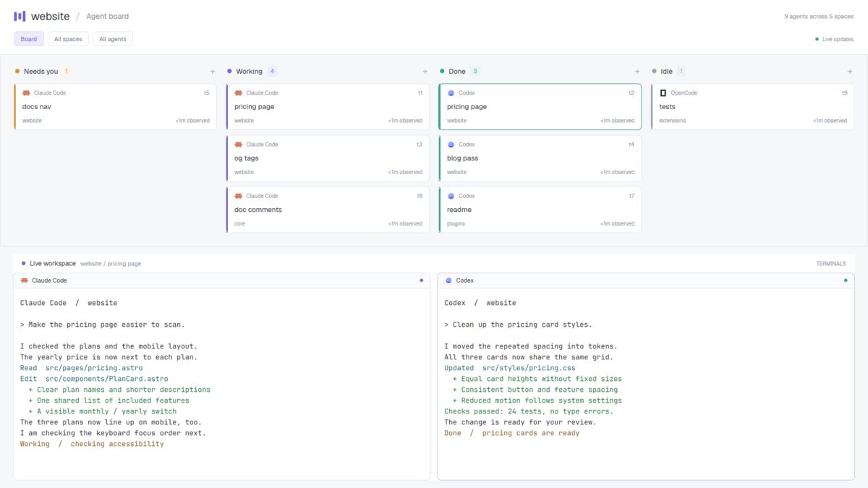Click the OpenCode icon on the tests card
Viewport: 868px width, 488px height.
663,93
